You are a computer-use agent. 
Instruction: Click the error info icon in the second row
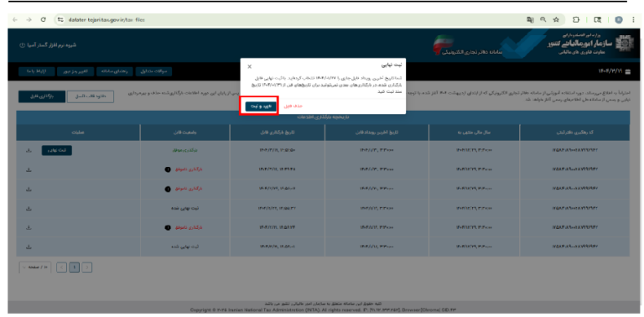point(168,169)
